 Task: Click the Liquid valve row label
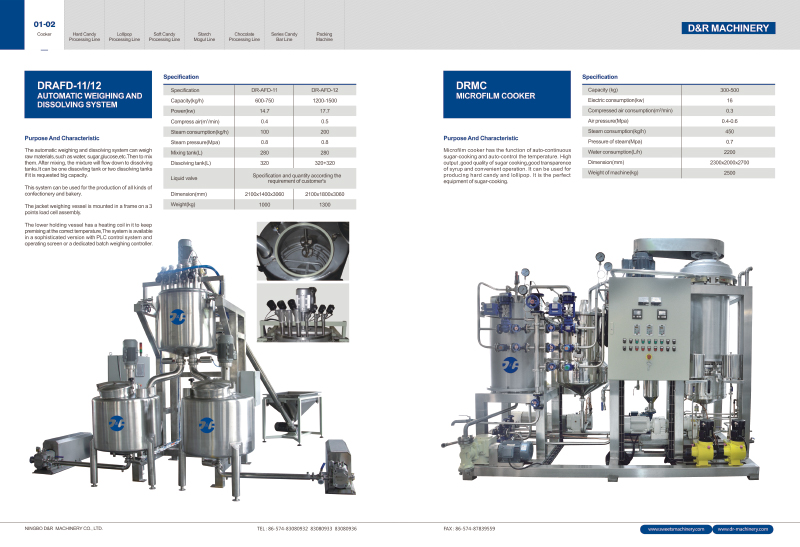click(x=184, y=178)
